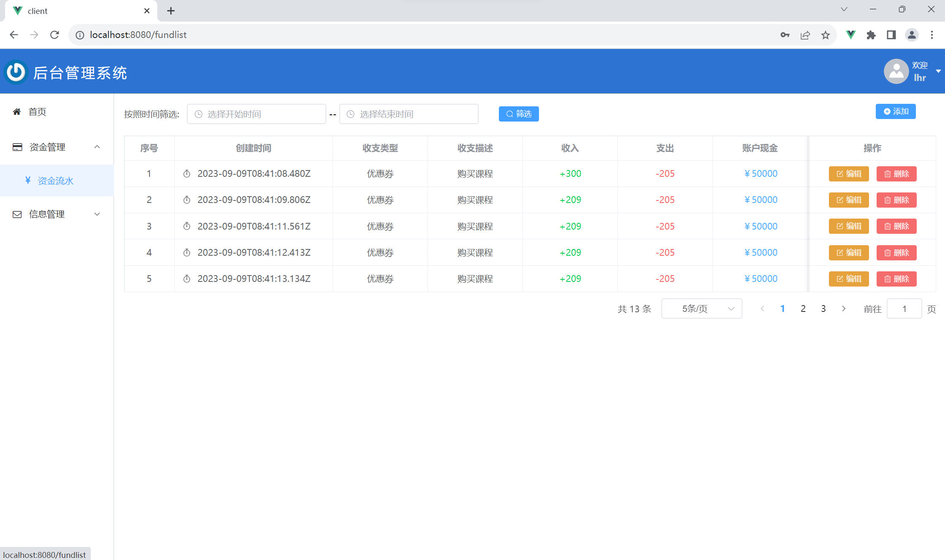Viewport: 945px width, 560px height.
Task: Bookmark page with star icon
Action: (x=826, y=35)
